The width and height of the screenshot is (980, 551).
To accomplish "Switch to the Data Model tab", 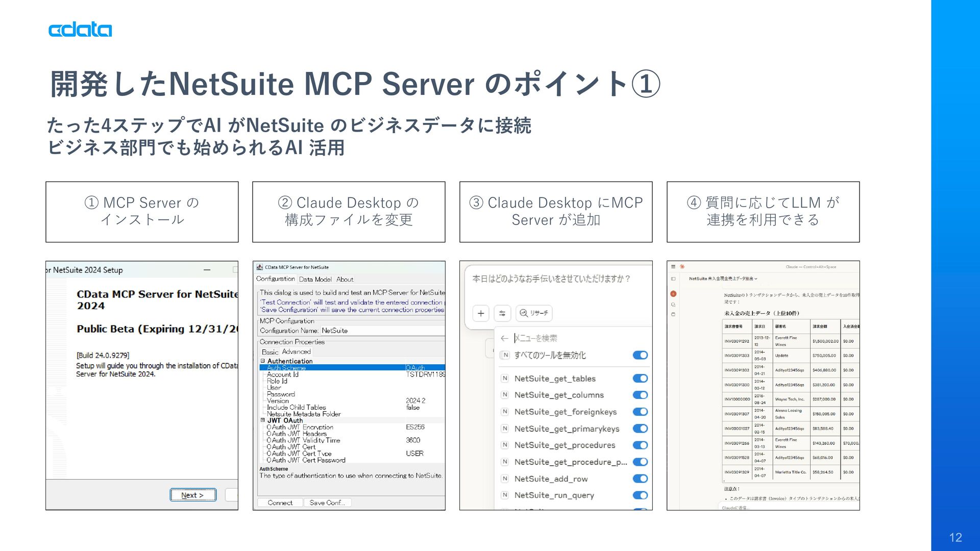I will (x=315, y=280).
